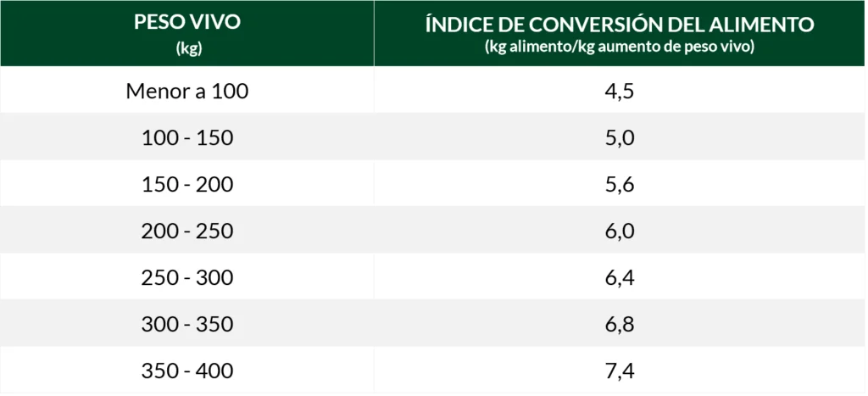The width and height of the screenshot is (868, 396).
Task: Select the 6,0 conversion value
Action: coord(620,231)
